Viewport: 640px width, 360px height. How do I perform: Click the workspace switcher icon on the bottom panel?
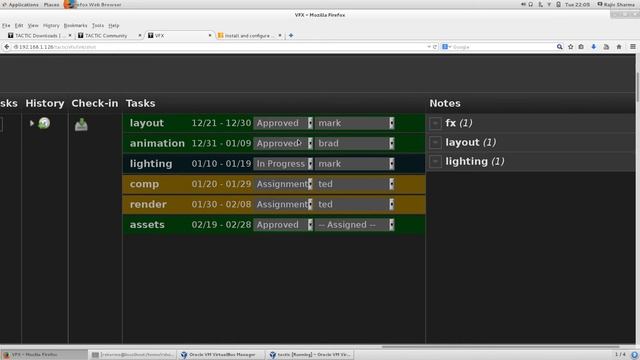pyautogui.click(x=620, y=354)
